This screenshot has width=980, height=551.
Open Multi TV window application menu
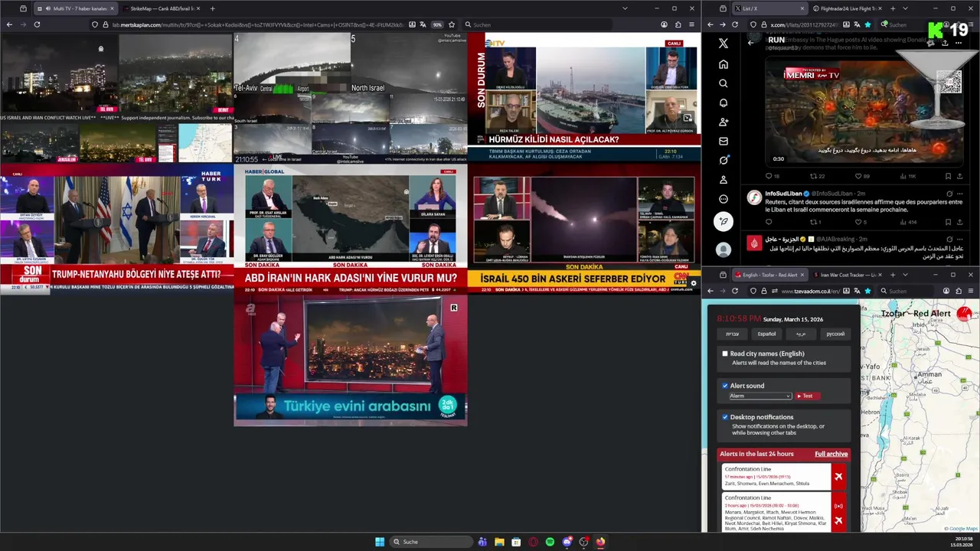[691, 24]
